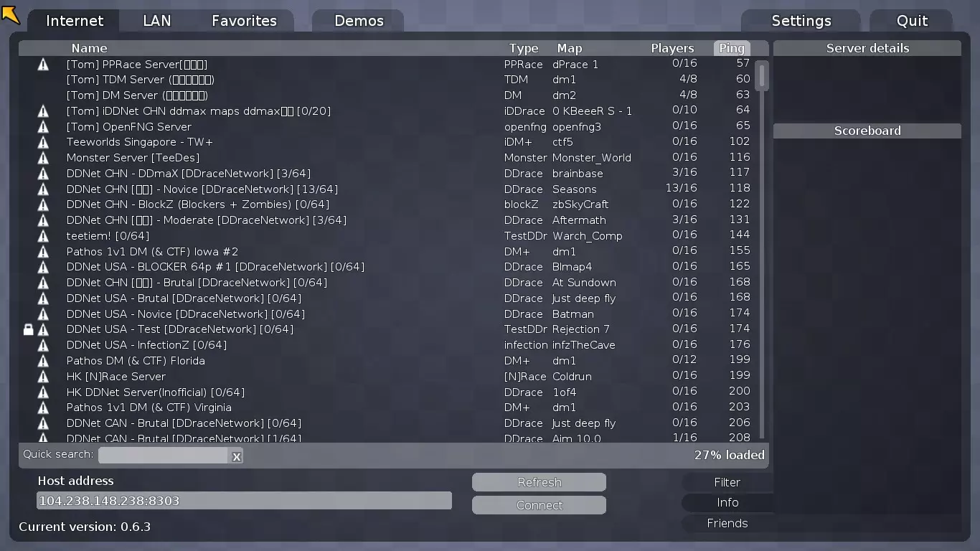Viewport: 980px width, 551px height.
Task: Click warning icon on Pathos 1v1 Iowa #2 row
Action: pos(43,252)
